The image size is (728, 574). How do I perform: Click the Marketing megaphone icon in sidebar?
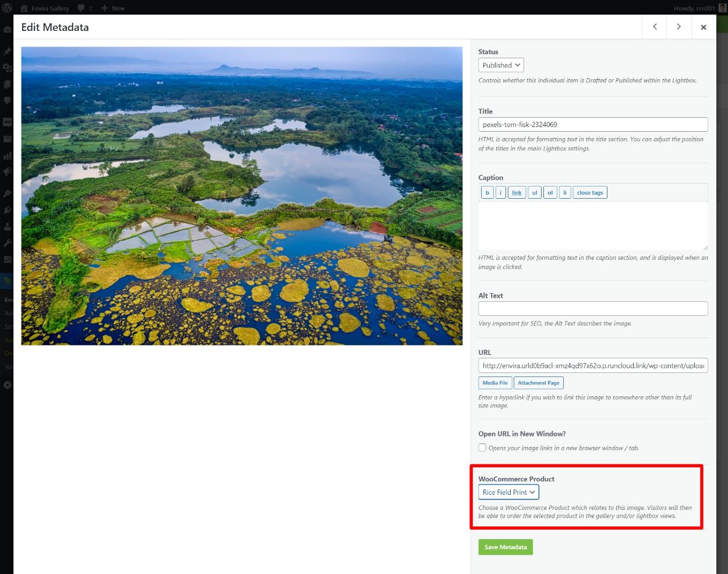click(x=7, y=171)
